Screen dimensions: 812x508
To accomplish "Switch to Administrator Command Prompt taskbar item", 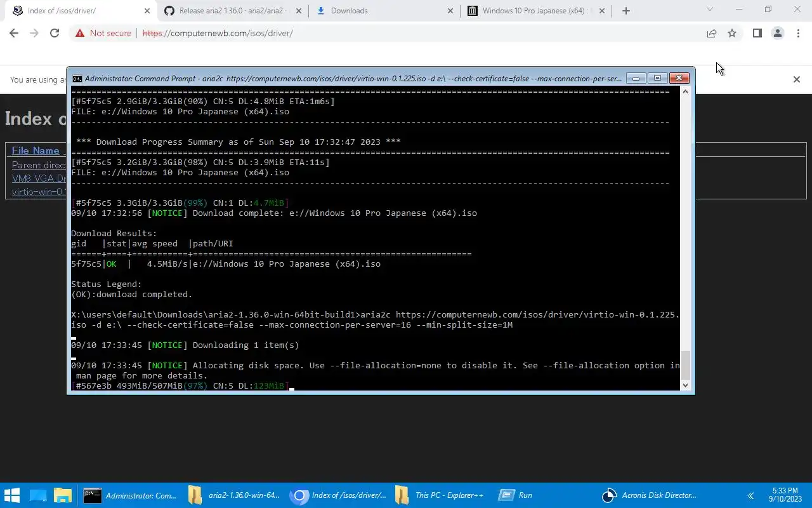I will [x=131, y=495].
